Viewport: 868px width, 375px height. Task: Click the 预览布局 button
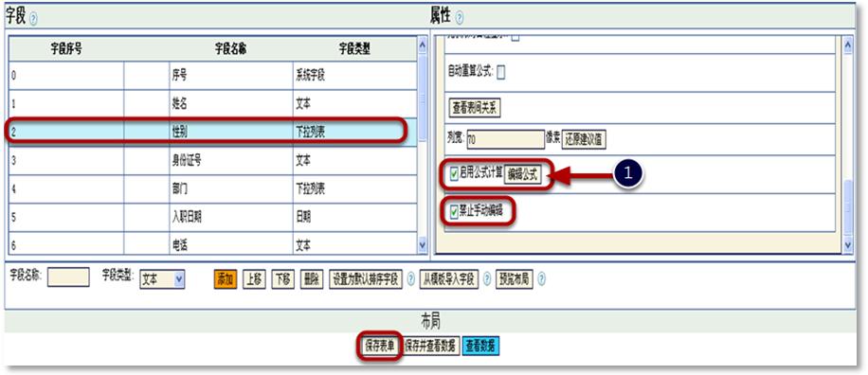[x=514, y=279]
